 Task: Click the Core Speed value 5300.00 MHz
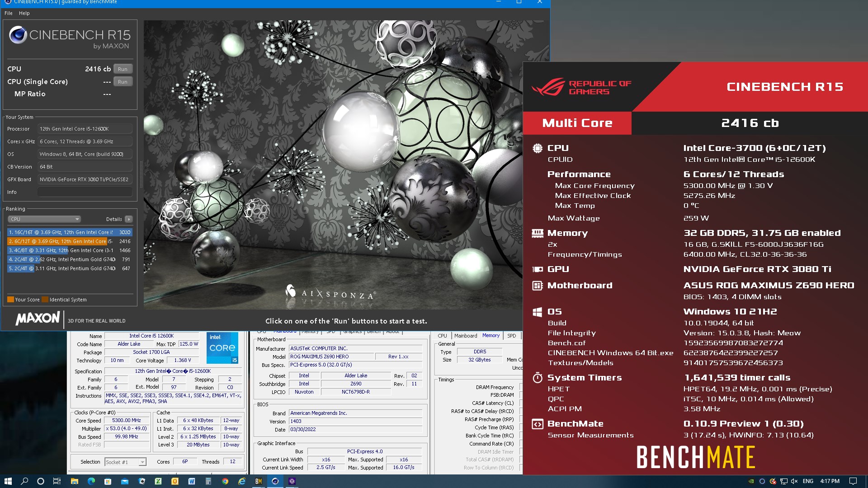click(127, 420)
